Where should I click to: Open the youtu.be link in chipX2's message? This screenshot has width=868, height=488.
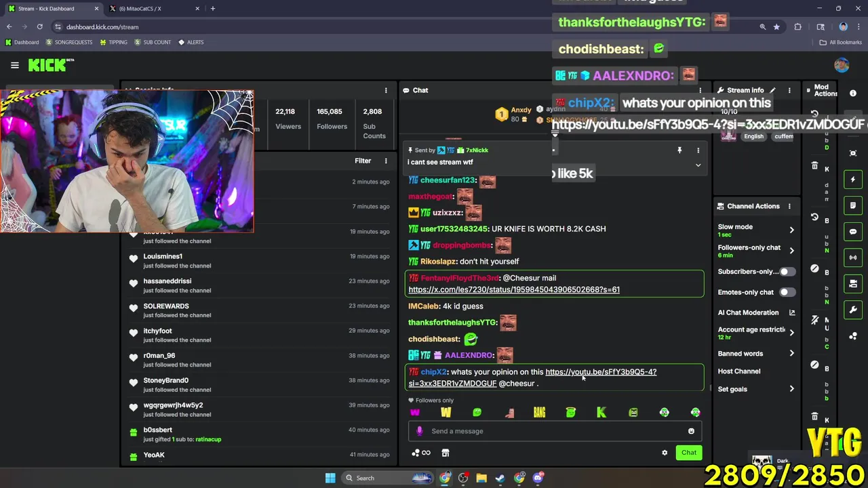click(x=601, y=371)
